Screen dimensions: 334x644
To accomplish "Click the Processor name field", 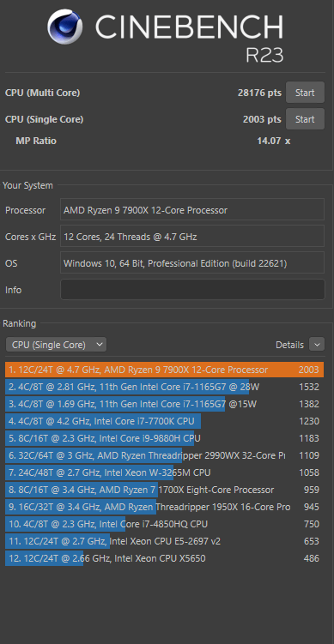I will coord(192,210).
